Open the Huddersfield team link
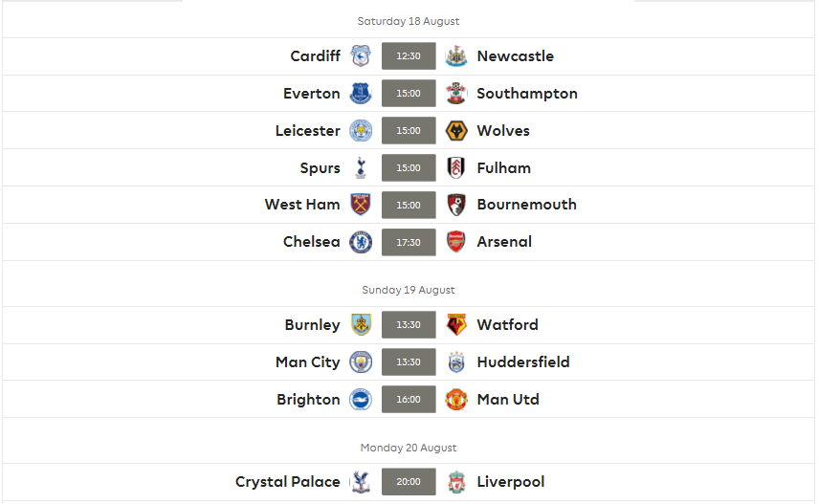 coord(523,362)
